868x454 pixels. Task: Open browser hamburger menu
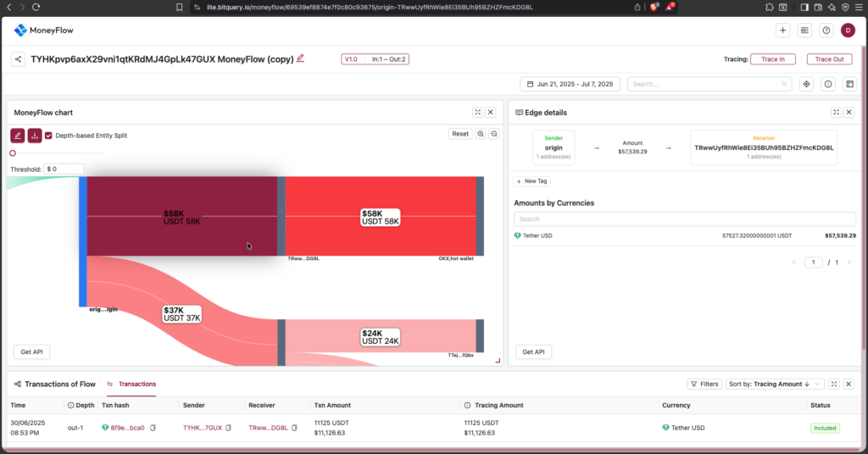pyautogui.click(x=859, y=7)
